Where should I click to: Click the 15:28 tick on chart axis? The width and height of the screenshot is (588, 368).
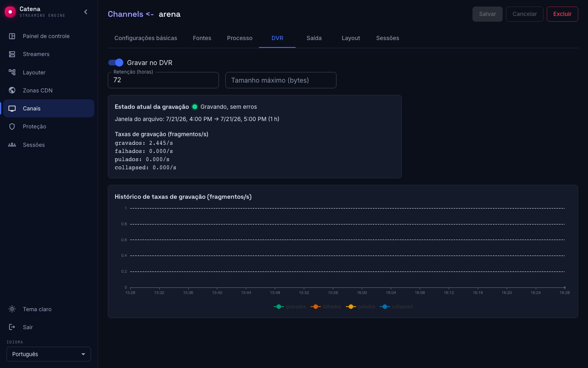(x=130, y=293)
